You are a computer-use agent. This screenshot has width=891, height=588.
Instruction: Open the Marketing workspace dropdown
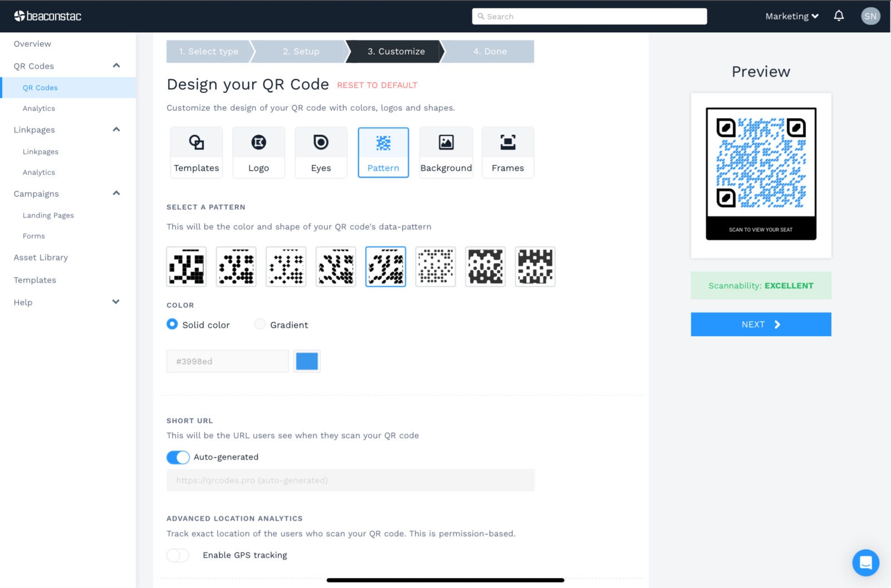(x=791, y=16)
